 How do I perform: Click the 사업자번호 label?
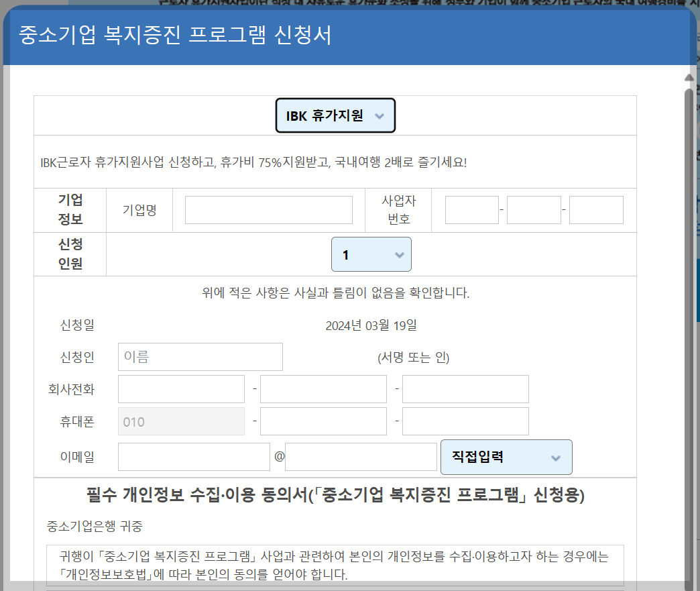(x=399, y=210)
